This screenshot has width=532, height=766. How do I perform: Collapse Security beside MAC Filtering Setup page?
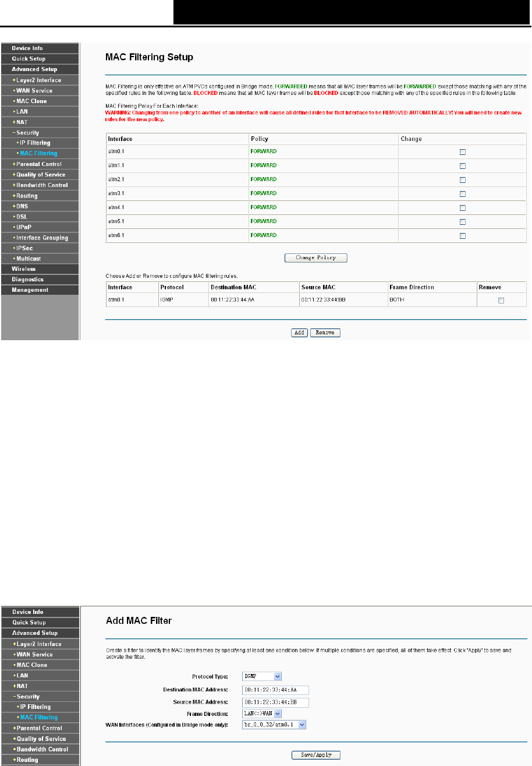pyautogui.click(x=40, y=132)
